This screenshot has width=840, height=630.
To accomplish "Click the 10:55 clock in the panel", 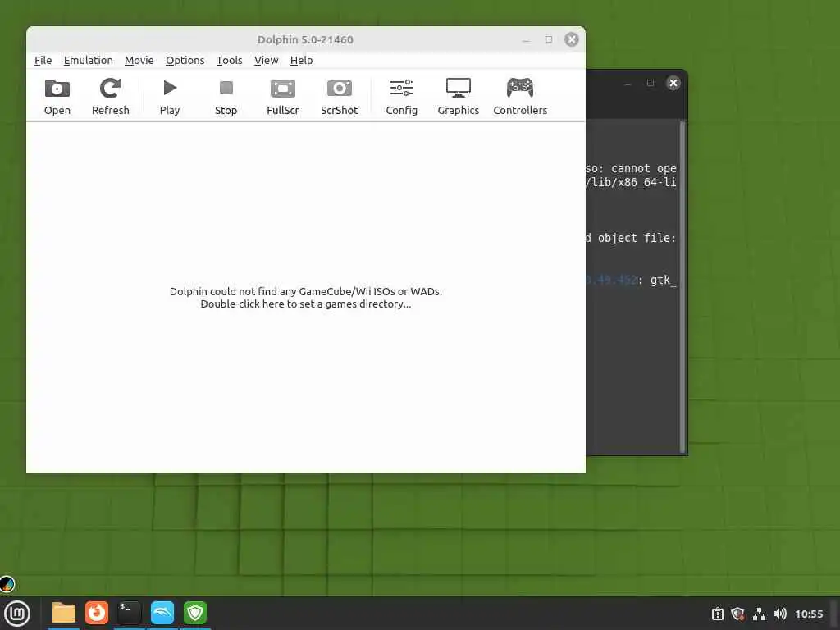I will click(x=809, y=614).
